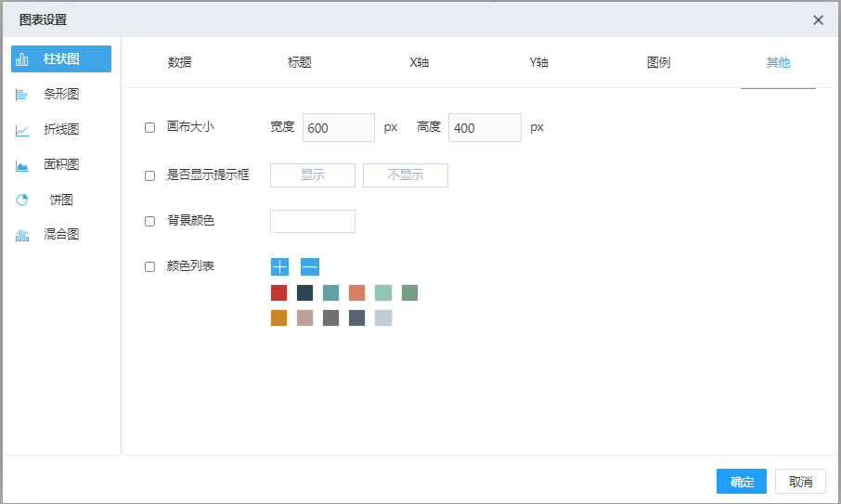Choose the 饼图 pie chart icon
This screenshot has width=841, height=504.
pos(22,200)
